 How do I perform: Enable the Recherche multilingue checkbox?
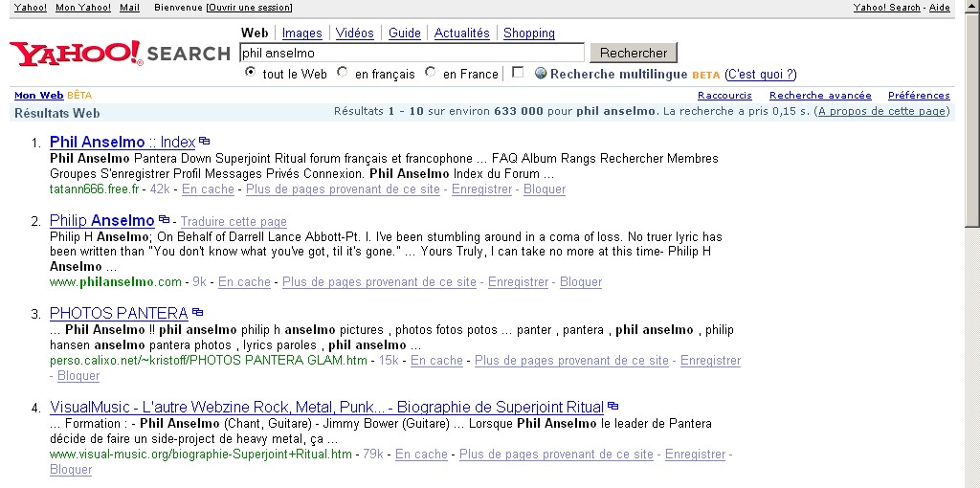(518, 73)
